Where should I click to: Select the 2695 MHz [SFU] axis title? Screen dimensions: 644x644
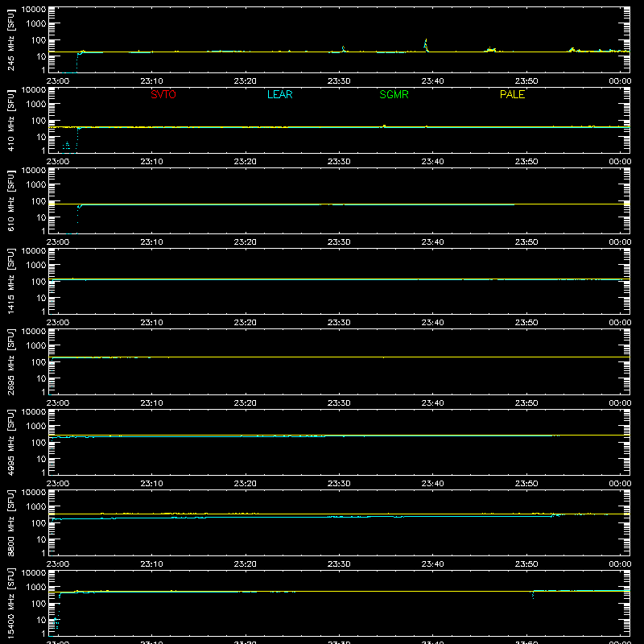point(10,361)
